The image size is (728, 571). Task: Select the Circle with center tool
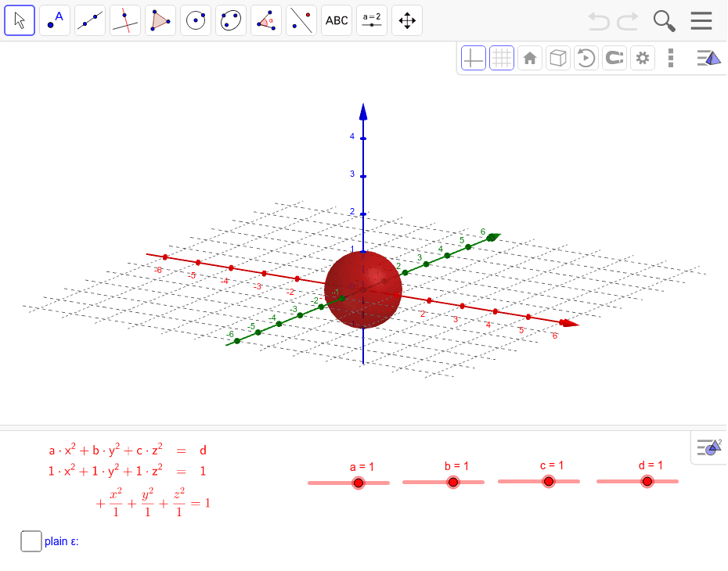click(x=196, y=20)
